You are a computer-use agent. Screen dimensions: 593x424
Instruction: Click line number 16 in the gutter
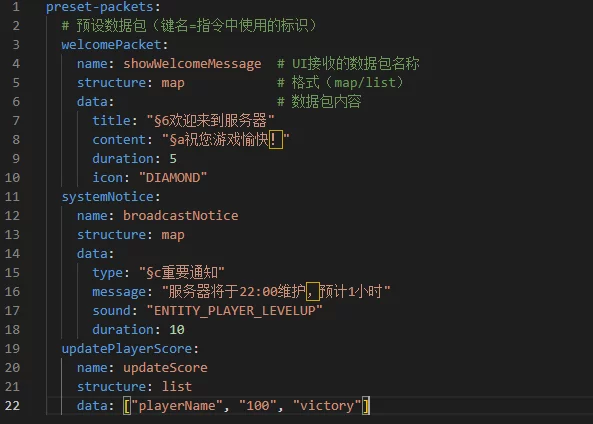(12, 292)
